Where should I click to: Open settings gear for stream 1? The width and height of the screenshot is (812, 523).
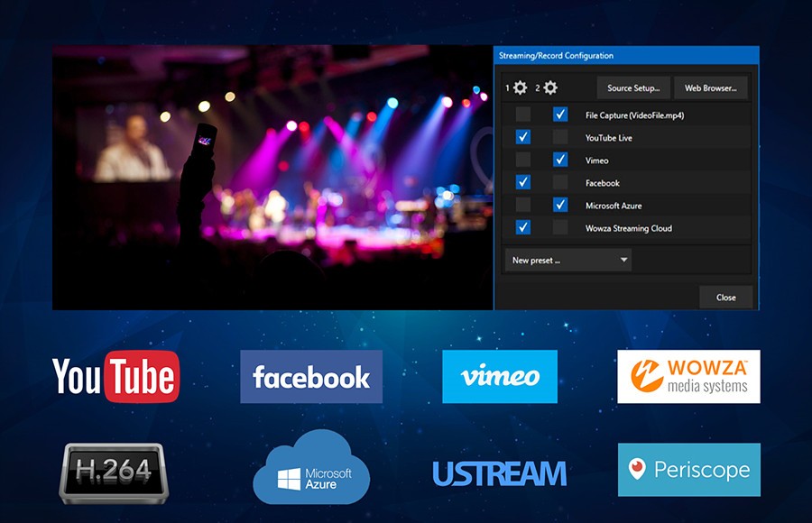(520, 87)
